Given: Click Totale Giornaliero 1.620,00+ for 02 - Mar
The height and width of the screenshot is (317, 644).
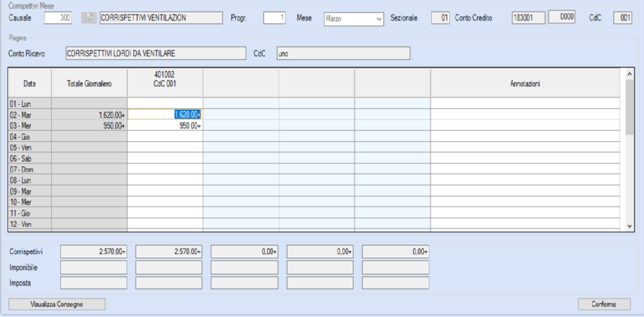Looking at the screenshot, I should (x=89, y=115).
